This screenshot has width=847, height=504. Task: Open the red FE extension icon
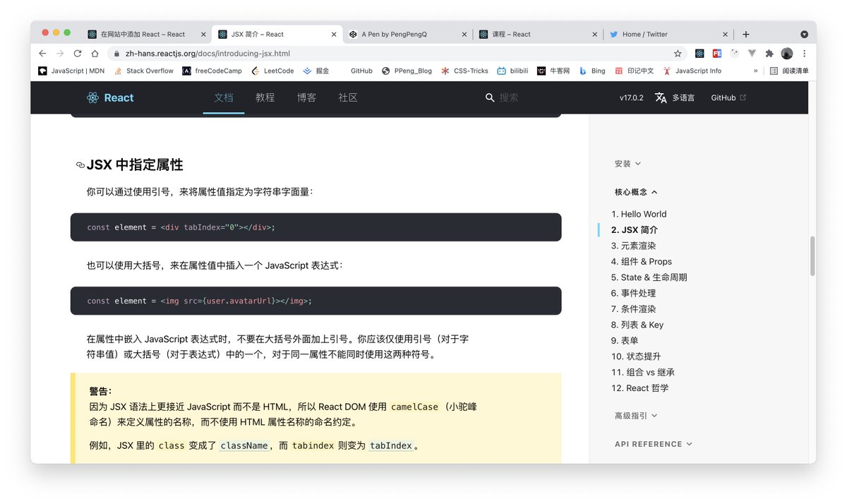[716, 53]
